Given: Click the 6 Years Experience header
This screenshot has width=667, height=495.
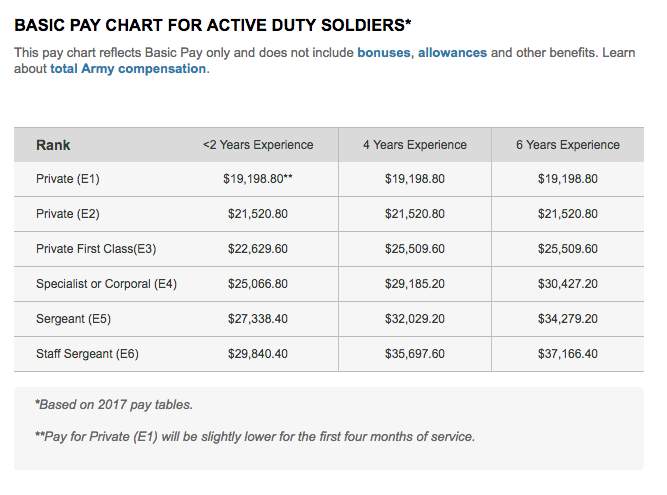Looking at the screenshot, I should [568, 145].
